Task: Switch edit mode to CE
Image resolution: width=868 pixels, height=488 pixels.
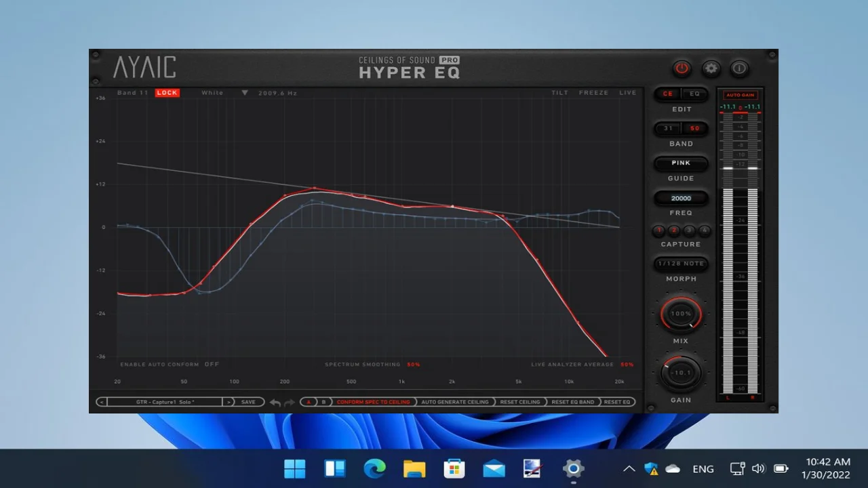Action: tap(668, 94)
